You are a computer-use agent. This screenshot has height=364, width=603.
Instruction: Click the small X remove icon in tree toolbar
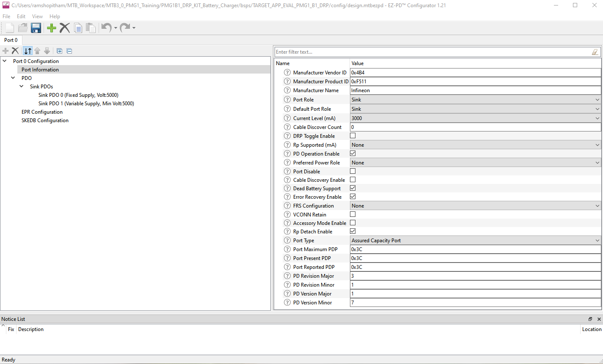(x=15, y=51)
